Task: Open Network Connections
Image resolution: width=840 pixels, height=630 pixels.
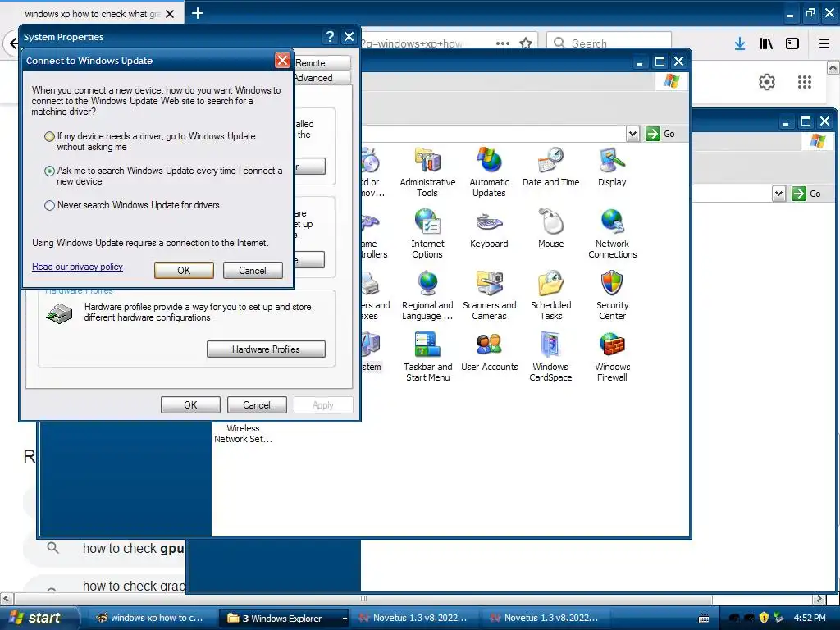Action: coord(612,234)
